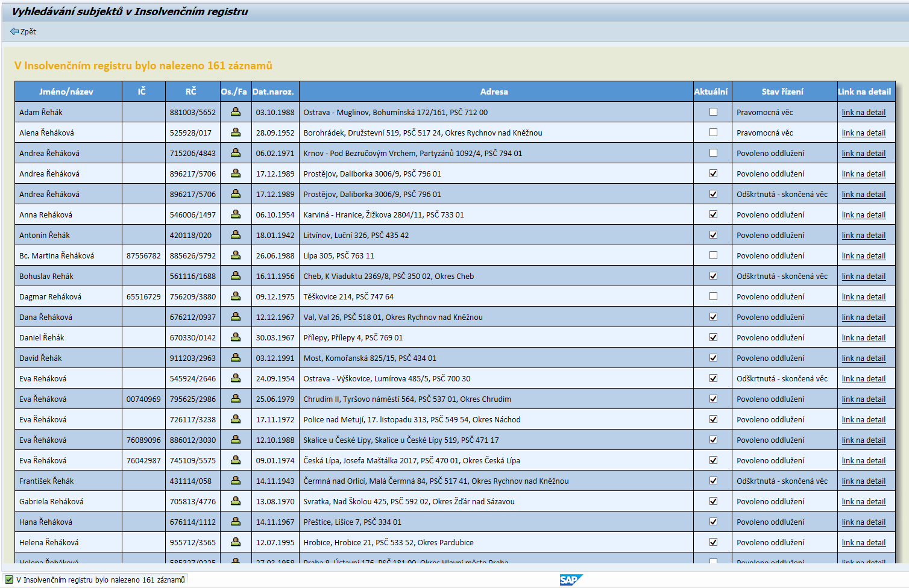Toggle Aktuální checkbox for Daniel Řehák
909x588 pixels.
[x=713, y=337]
